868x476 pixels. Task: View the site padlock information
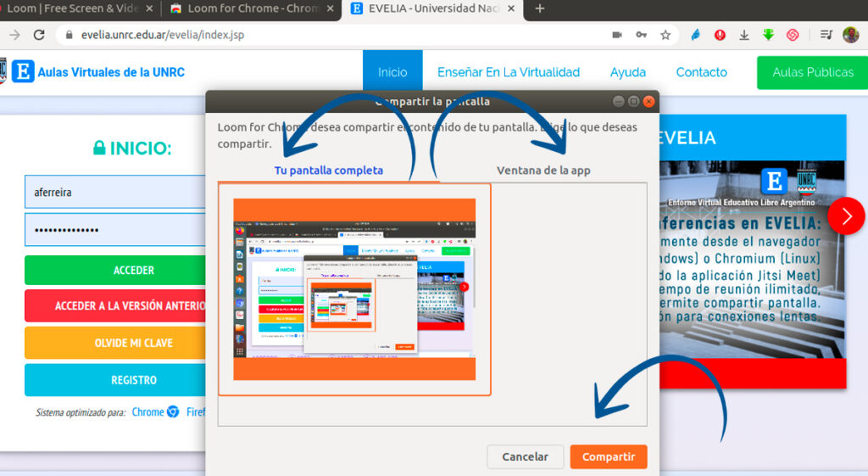click(x=70, y=35)
